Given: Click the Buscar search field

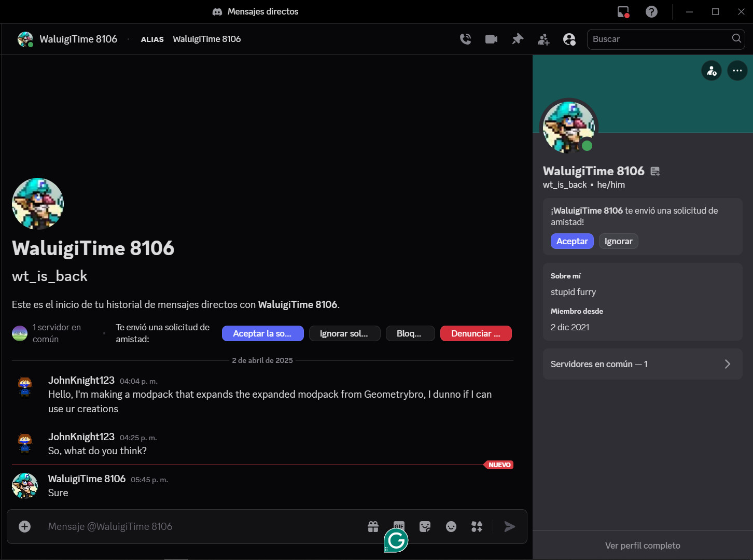Looking at the screenshot, I should point(659,39).
